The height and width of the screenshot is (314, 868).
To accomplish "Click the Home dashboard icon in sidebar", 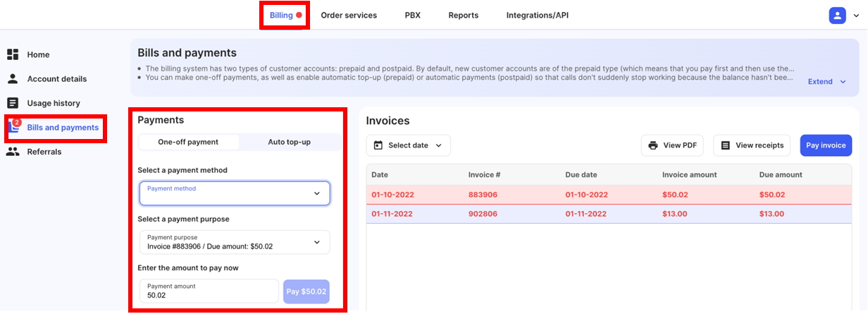I will point(13,54).
